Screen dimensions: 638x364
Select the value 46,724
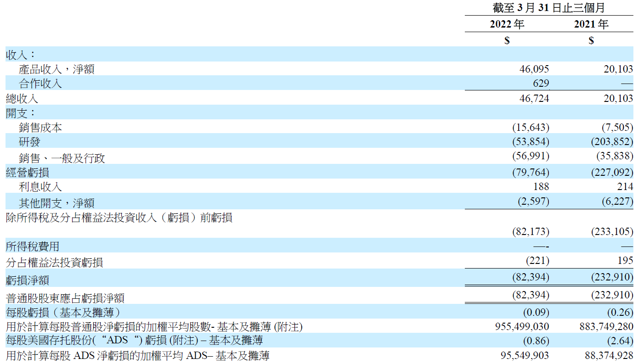[x=534, y=98]
